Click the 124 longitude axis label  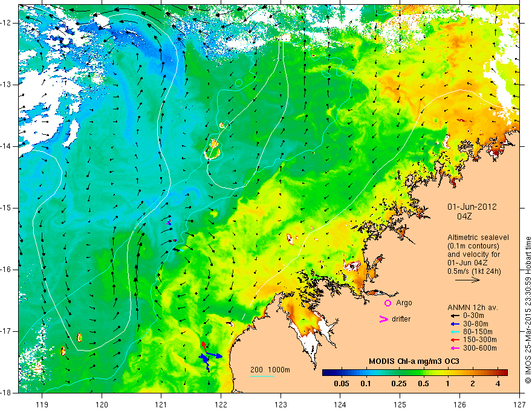[340, 405]
